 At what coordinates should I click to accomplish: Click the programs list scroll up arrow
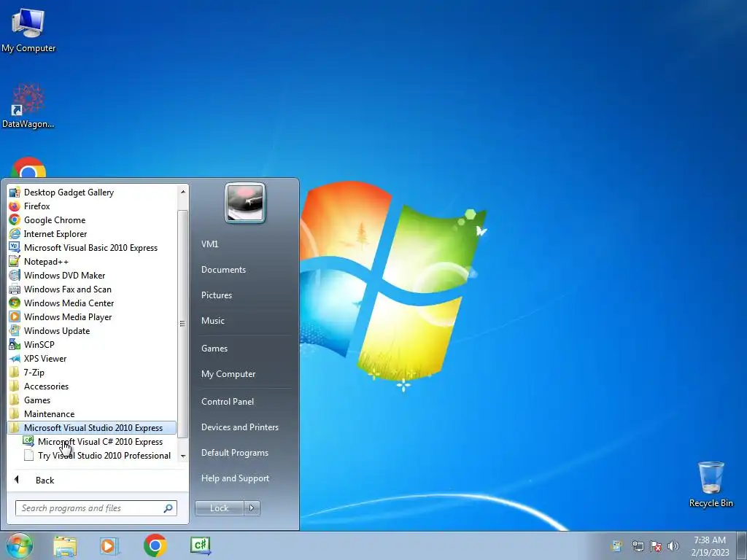(x=183, y=192)
